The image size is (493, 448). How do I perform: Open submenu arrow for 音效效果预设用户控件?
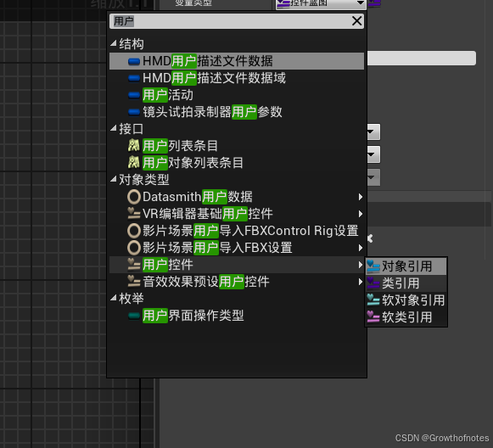point(361,282)
